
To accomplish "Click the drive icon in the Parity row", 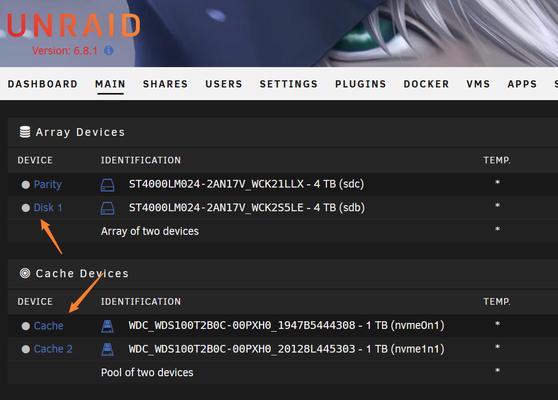I will pos(107,185).
